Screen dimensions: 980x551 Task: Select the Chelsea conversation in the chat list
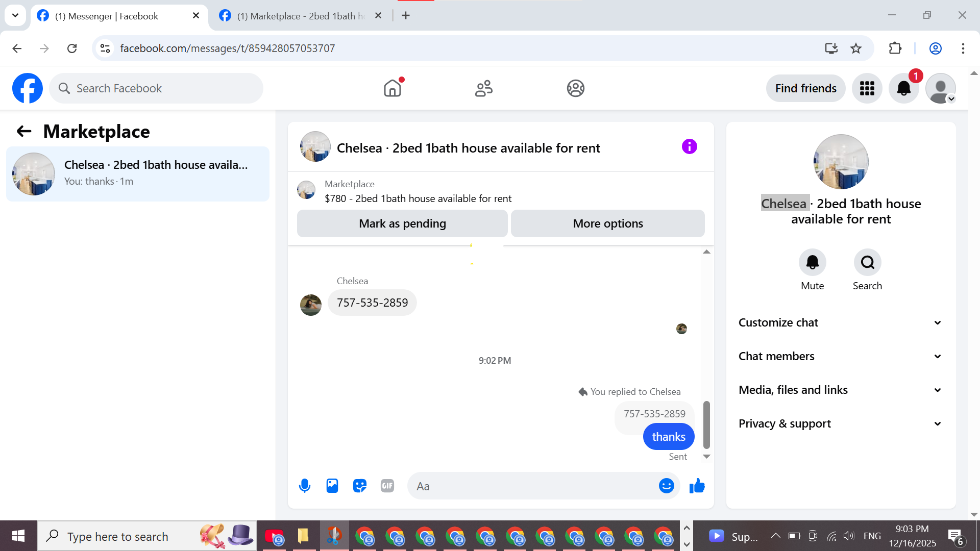(x=138, y=174)
